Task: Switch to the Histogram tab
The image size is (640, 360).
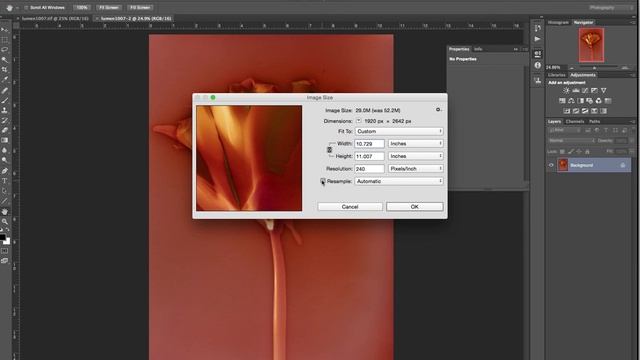Action: click(558, 22)
